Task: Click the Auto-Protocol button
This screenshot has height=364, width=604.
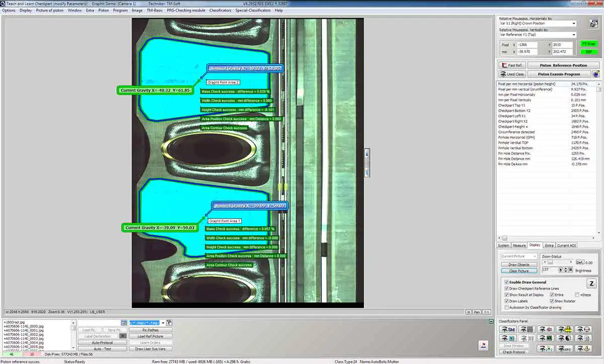Action: [x=102, y=342]
